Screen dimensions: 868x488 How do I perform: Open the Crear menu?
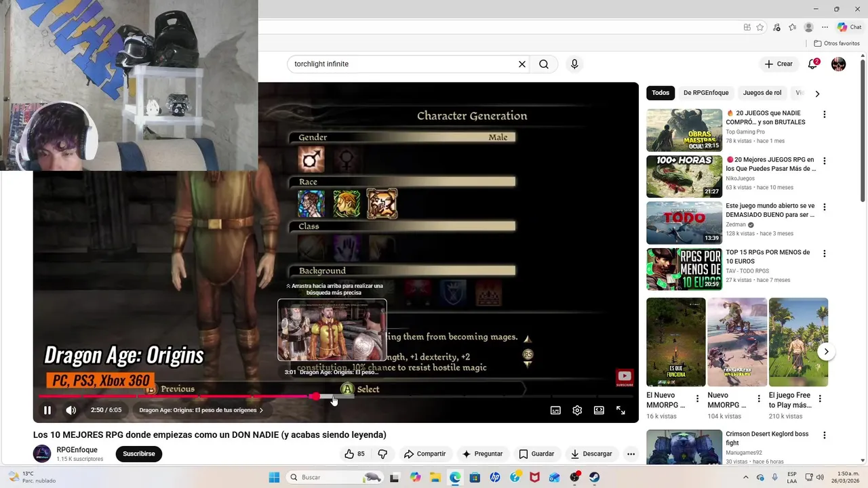tap(778, 64)
